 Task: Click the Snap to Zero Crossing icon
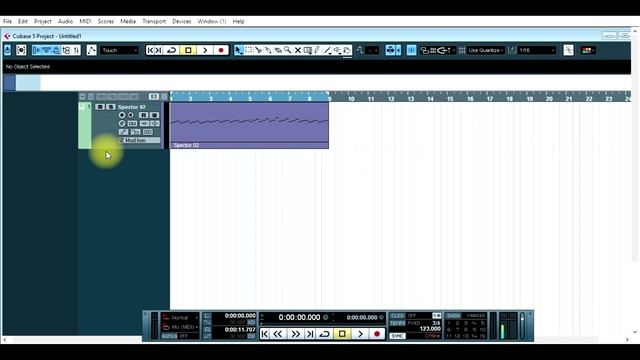(x=569, y=50)
